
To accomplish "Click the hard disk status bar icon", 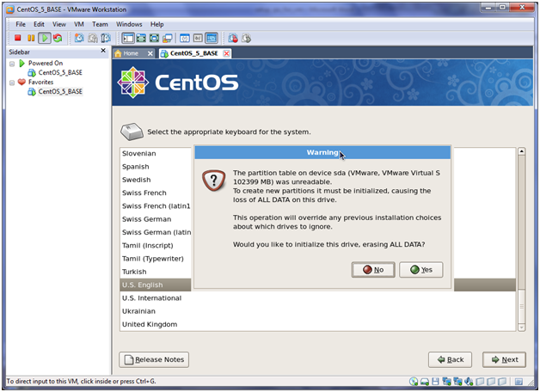I will pos(425,382).
